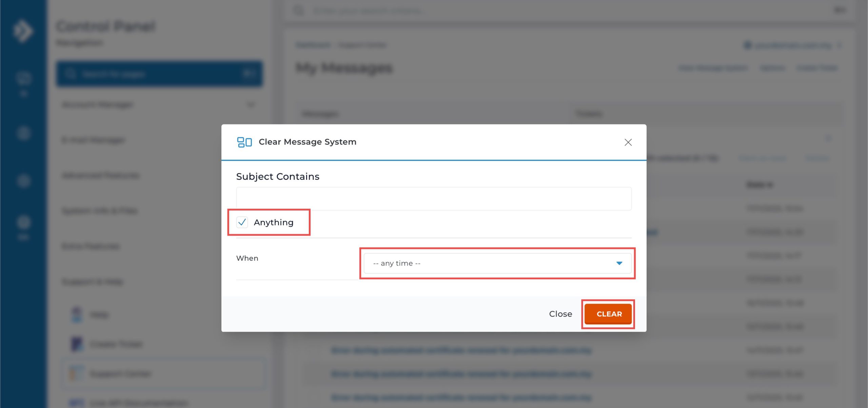868x408 pixels.
Task: Click the Help icon in navigation list
Action: 77,314
